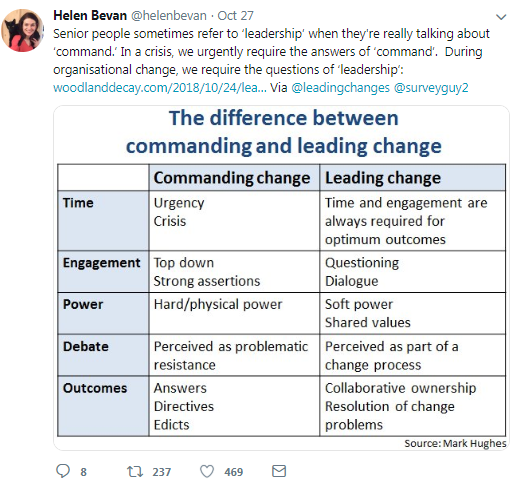Open the commanding vs leading change image
This screenshot has height=482, width=516.
click(281, 278)
